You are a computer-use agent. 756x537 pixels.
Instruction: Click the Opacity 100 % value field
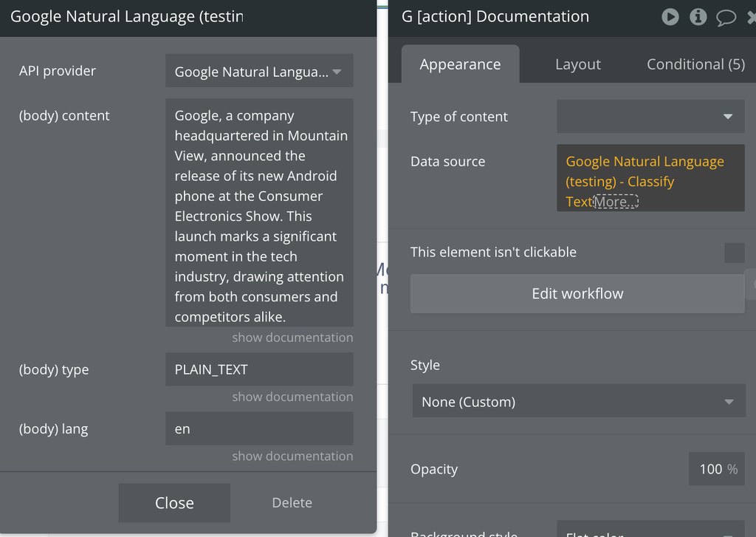tap(716, 469)
